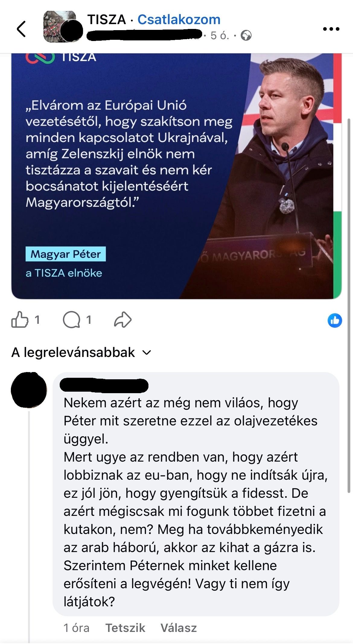Share the post with arrow icon
This screenshot has height=644, width=353.
(x=123, y=320)
